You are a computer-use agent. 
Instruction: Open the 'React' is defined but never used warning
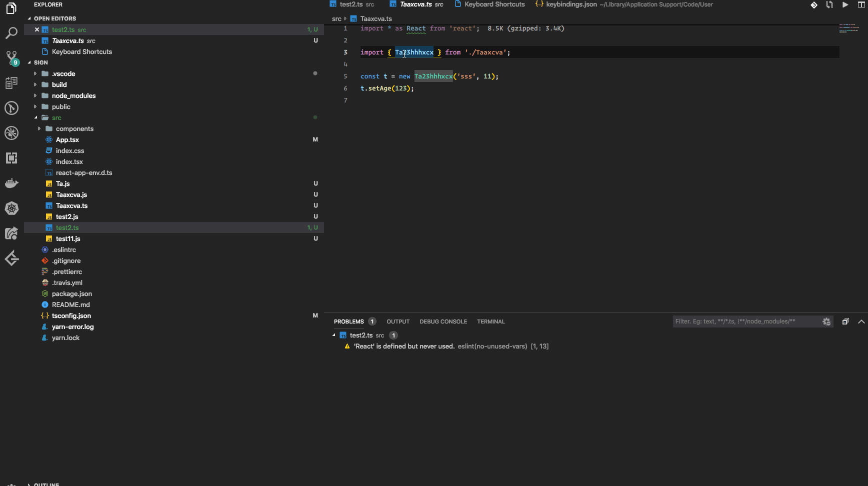click(x=404, y=346)
